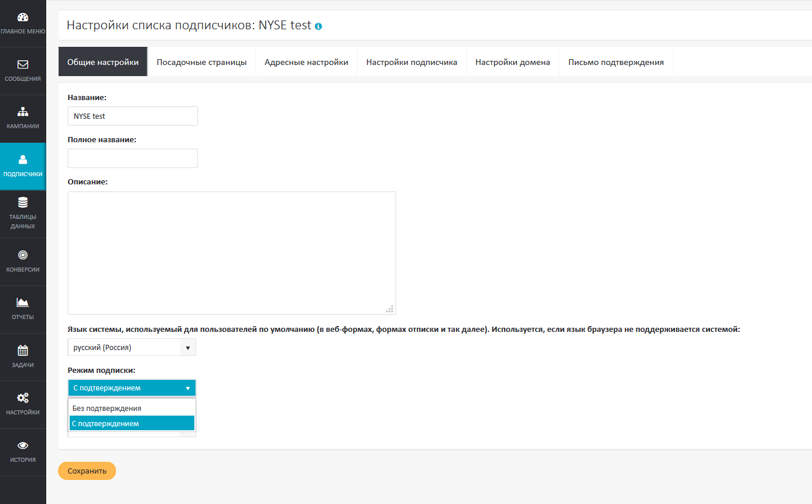Expand the system language dropdown
The height and width of the screenshot is (504, 812).
pyautogui.click(x=132, y=348)
